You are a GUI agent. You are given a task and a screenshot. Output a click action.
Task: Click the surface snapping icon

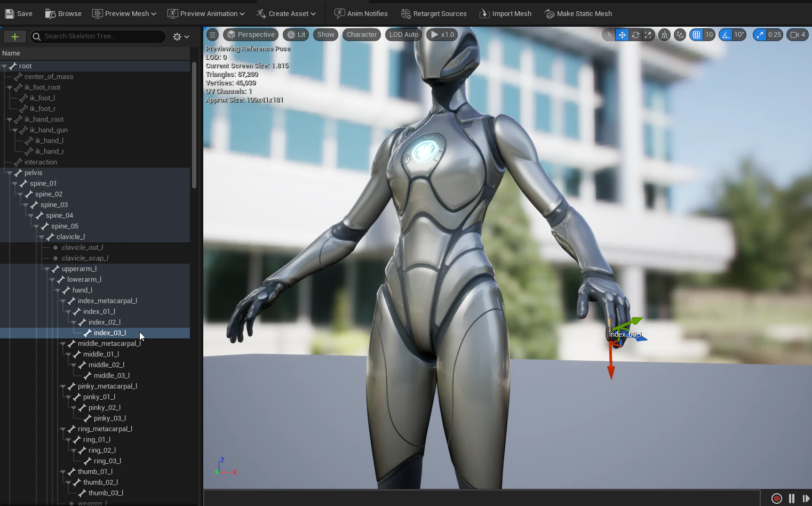point(680,35)
